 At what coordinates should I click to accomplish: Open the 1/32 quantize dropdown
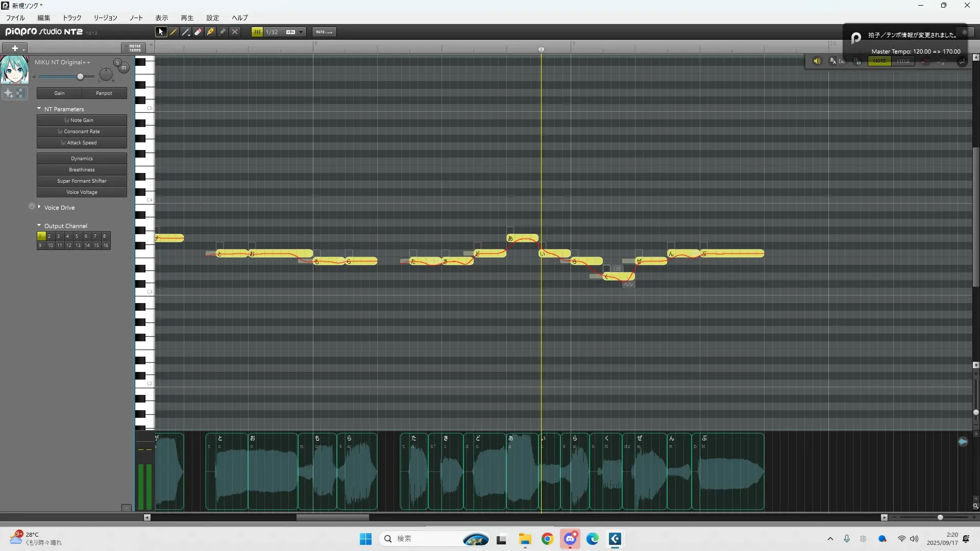click(301, 32)
